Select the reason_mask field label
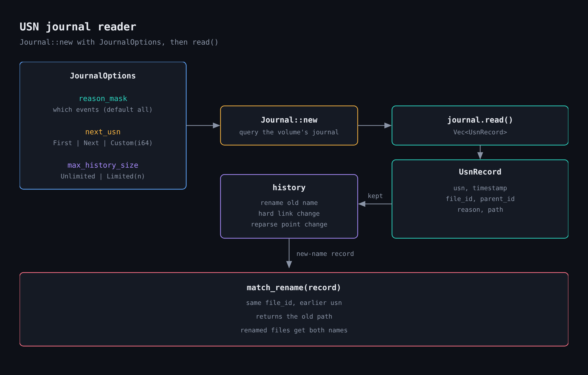The image size is (588, 375). [x=103, y=99]
